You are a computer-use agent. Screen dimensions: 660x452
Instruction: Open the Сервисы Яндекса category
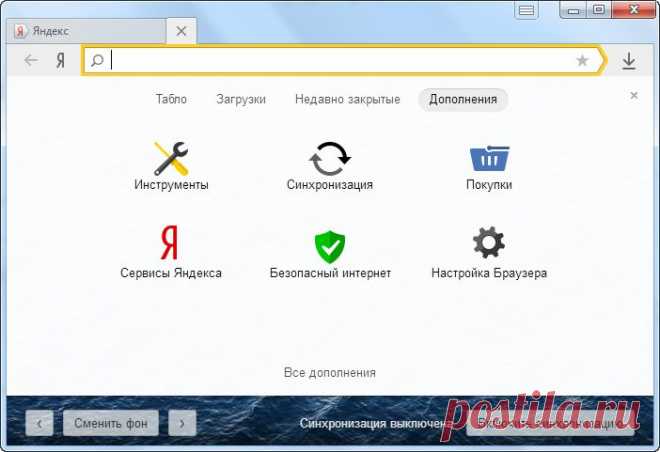click(x=170, y=253)
